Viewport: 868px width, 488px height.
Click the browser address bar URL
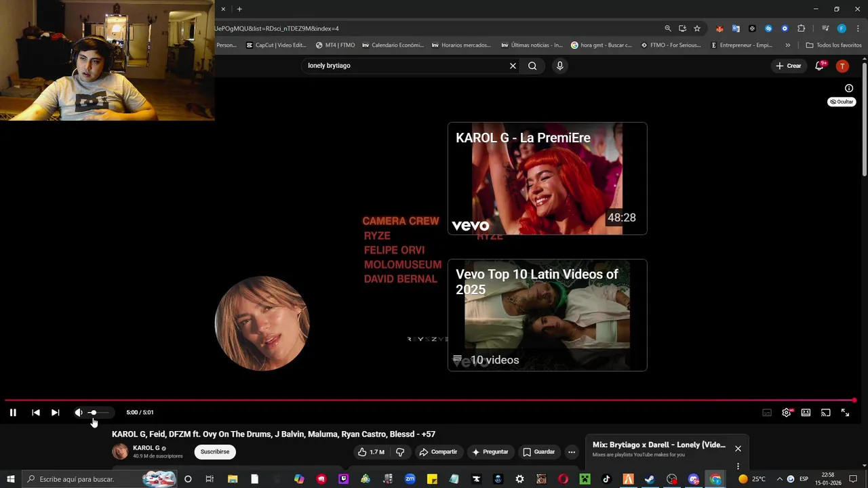click(277, 28)
